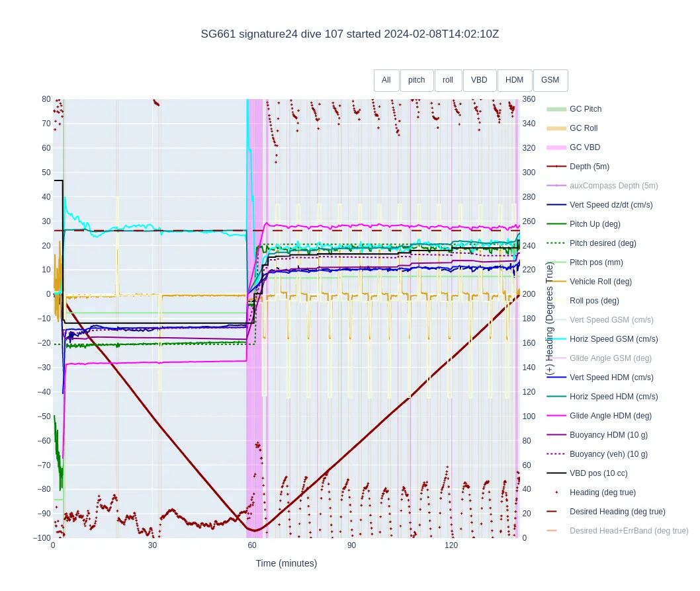Click the GSM filter button
700x591 pixels.
[550, 81]
